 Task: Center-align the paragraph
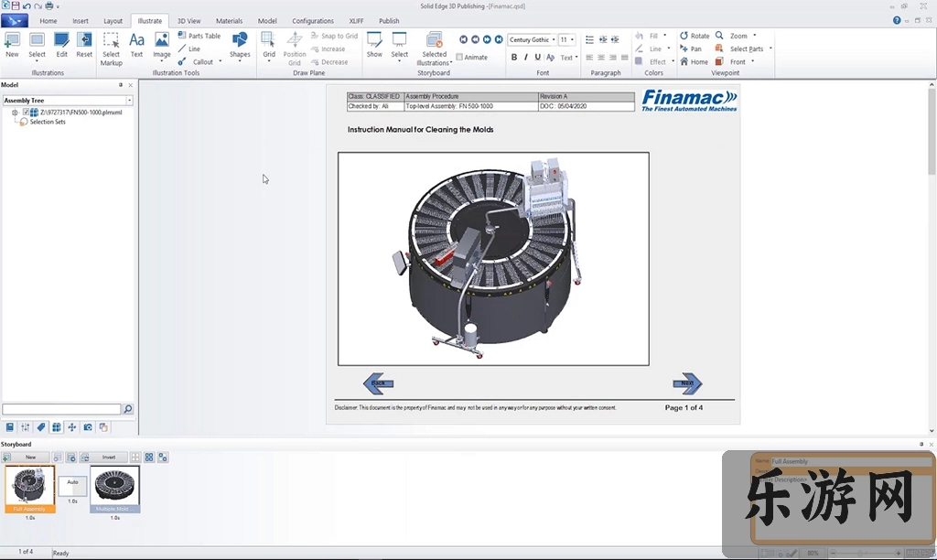coord(601,58)
